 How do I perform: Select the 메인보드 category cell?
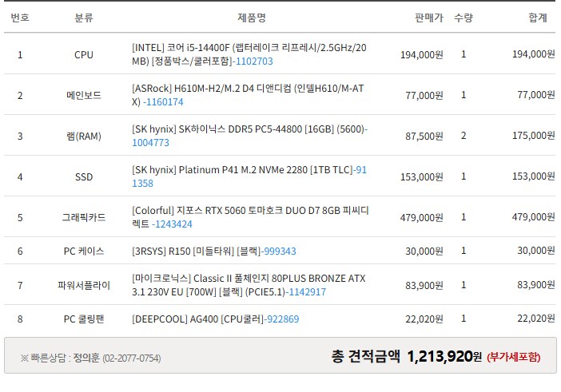84,96
